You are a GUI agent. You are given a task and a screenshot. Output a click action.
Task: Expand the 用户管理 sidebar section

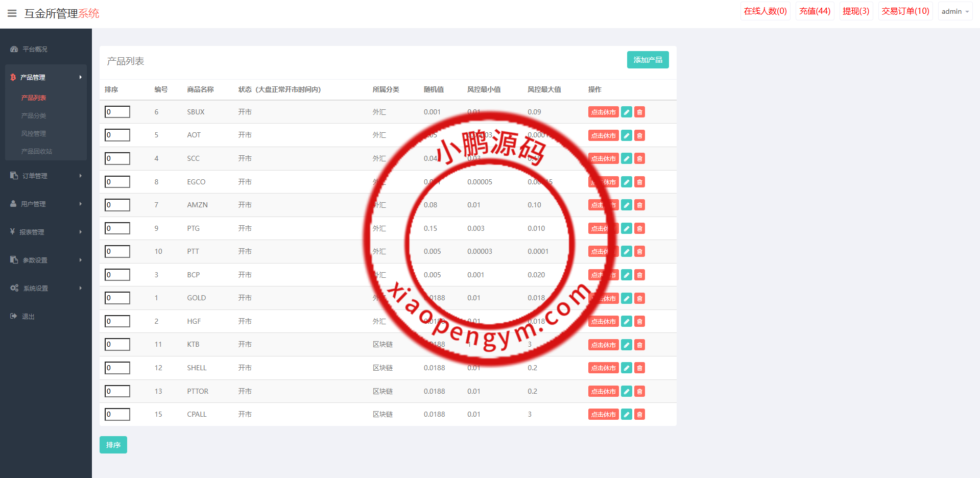[x=46, y=204]
